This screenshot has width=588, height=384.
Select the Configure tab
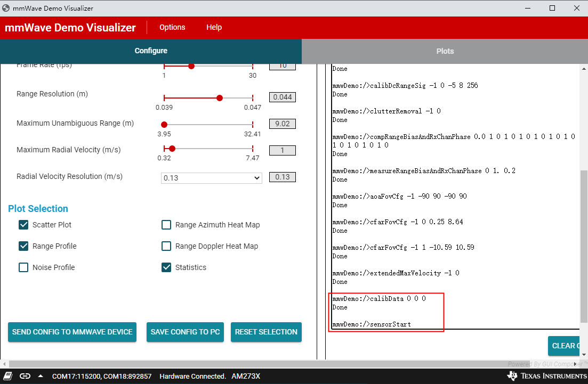(151, 51)
